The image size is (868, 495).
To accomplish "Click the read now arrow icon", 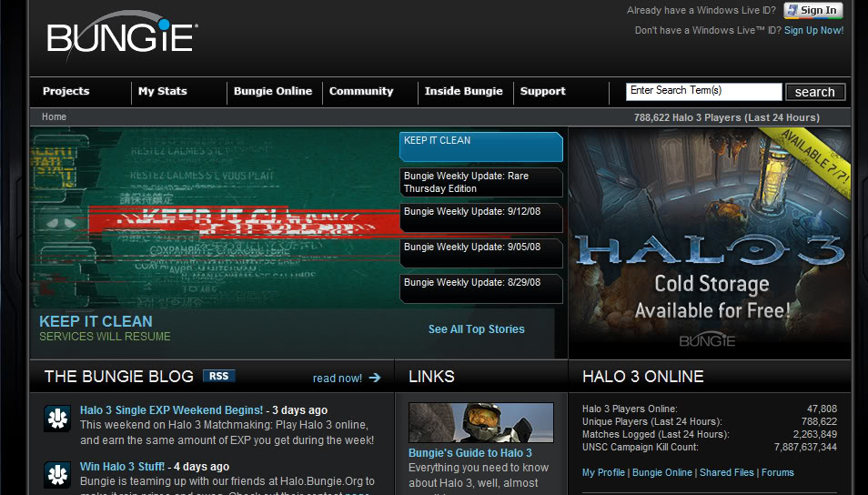I will (375, 378).
